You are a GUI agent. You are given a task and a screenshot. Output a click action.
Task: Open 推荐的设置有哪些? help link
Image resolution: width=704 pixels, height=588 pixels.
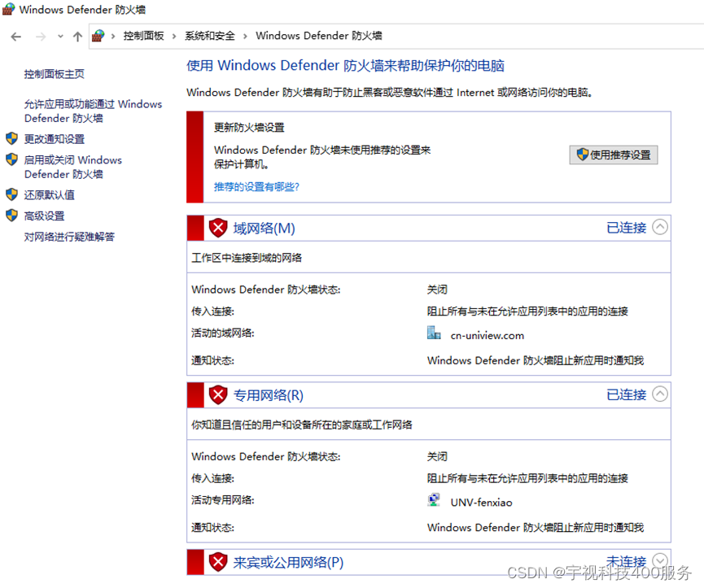coord(256,186)
